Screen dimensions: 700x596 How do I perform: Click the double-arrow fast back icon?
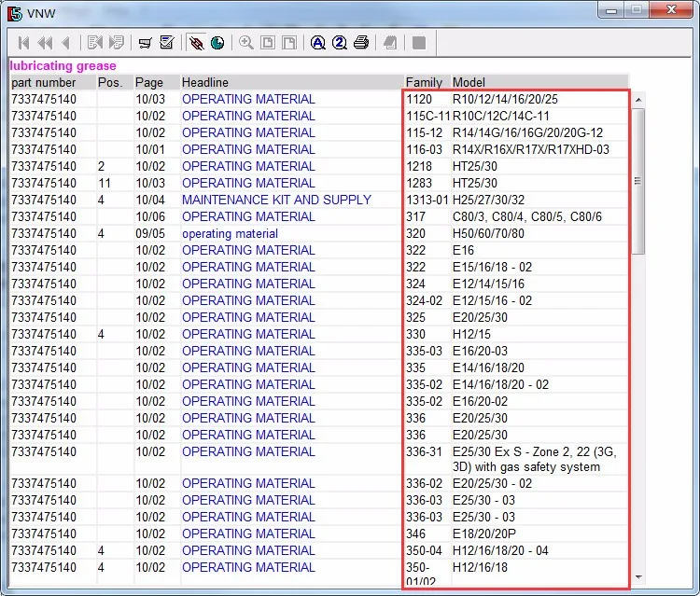click(x=45, y=43)
